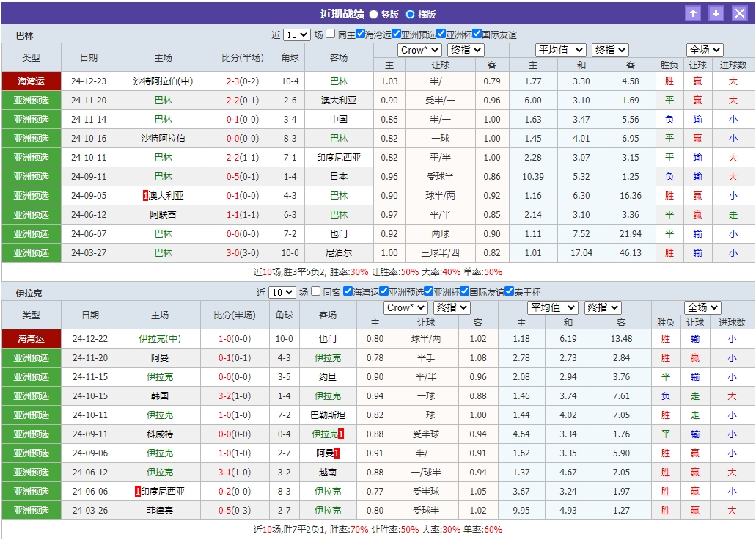
Task: Uncheck the 国际友谊 checkbox in 巴林 section
Action: pos(477,33)
